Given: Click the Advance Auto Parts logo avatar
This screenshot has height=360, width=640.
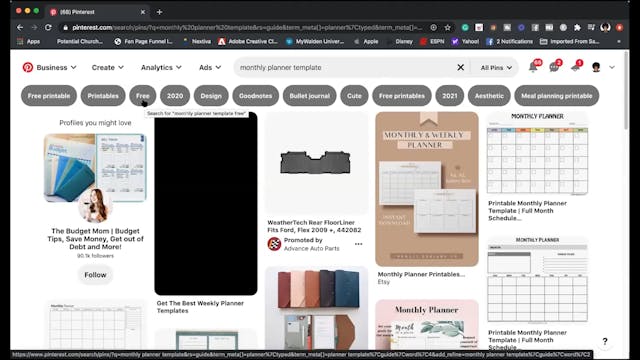Looking at the screenshot, I should (274, 244).
